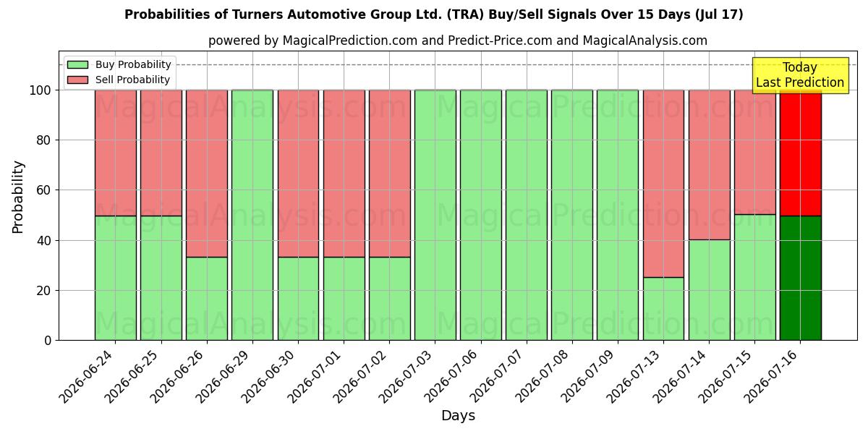Viewport: 868px width, 434px height.
Task: Click the 2026-07-03 date label
Action: pos(407,375)
